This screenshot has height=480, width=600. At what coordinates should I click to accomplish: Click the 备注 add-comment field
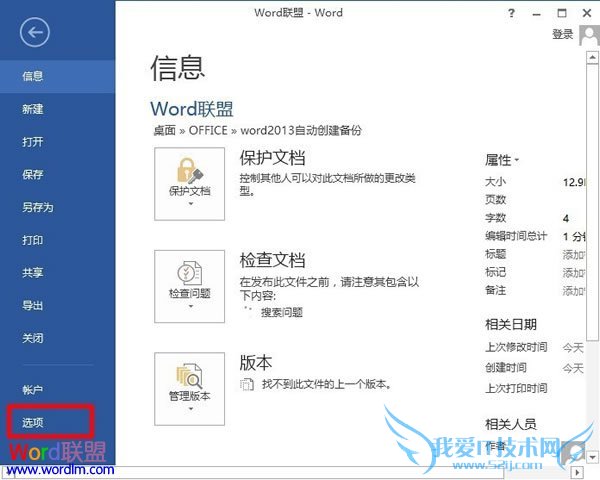[x=573, y=291]
